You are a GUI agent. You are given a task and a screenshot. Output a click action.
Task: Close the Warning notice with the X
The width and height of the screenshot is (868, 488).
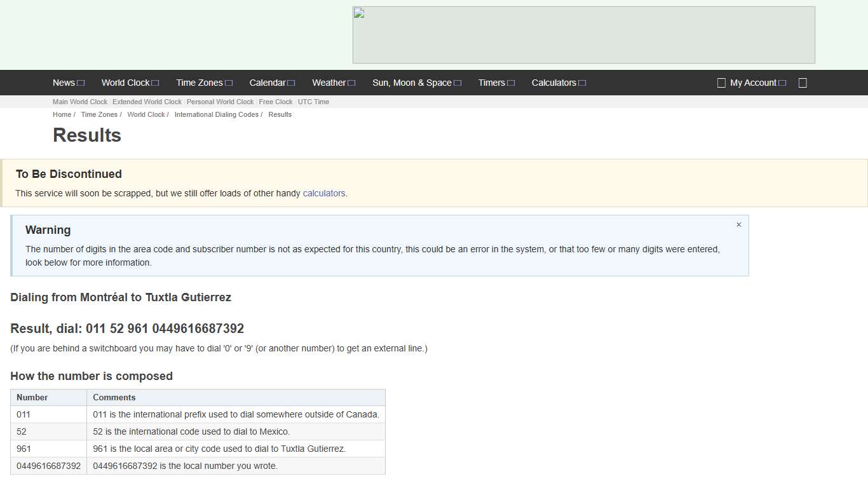(738, 225)
